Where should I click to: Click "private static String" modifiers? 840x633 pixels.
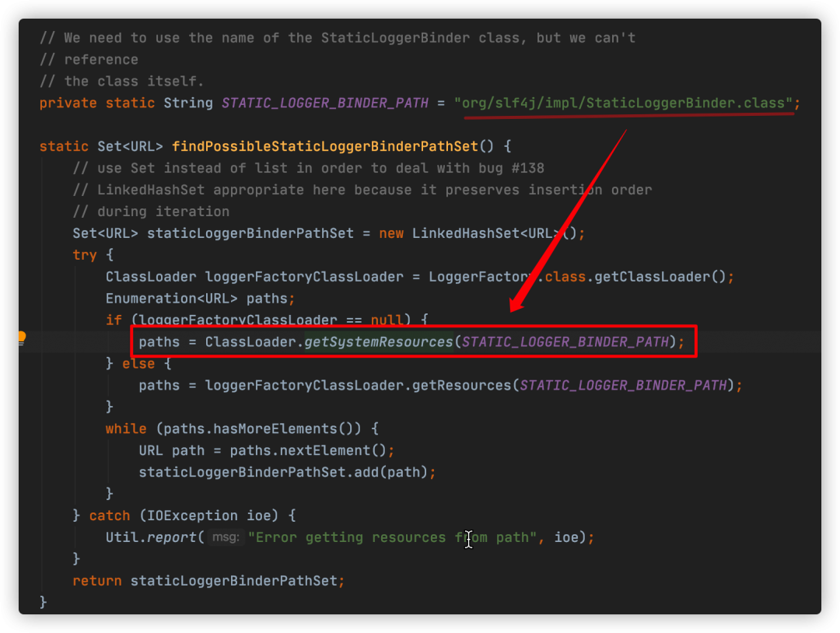pos(126,103)
